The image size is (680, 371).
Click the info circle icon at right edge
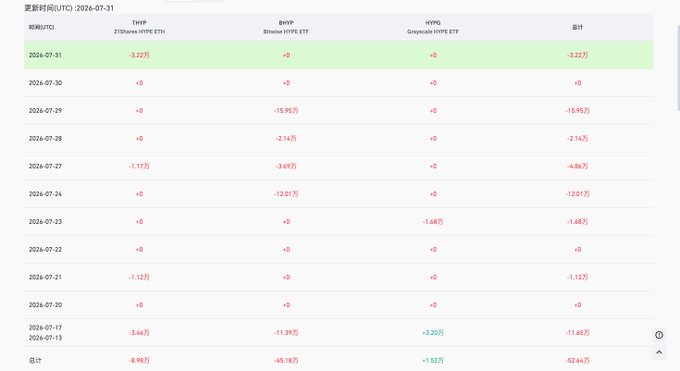[659, 335]
